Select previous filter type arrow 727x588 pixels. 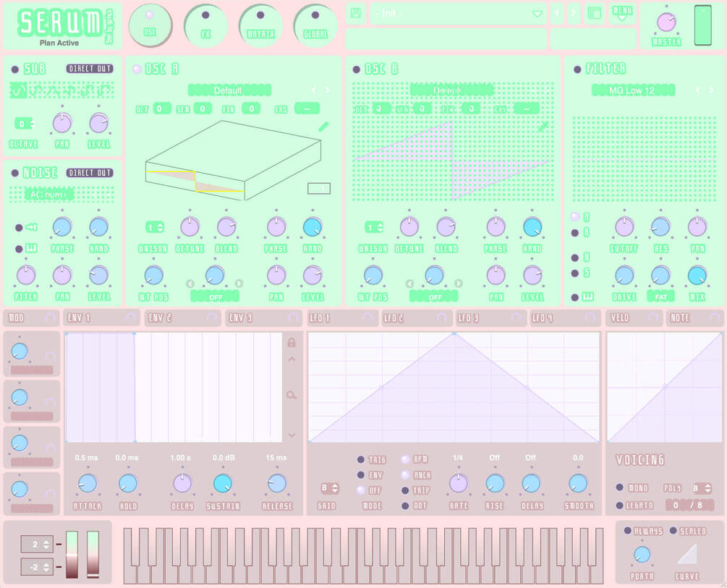[697, 90]
